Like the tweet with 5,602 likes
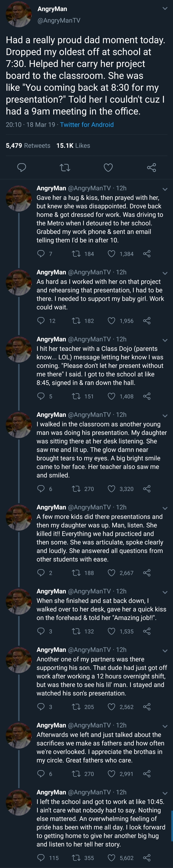Screen dimensions: 173x868 (x=111, y=857)
